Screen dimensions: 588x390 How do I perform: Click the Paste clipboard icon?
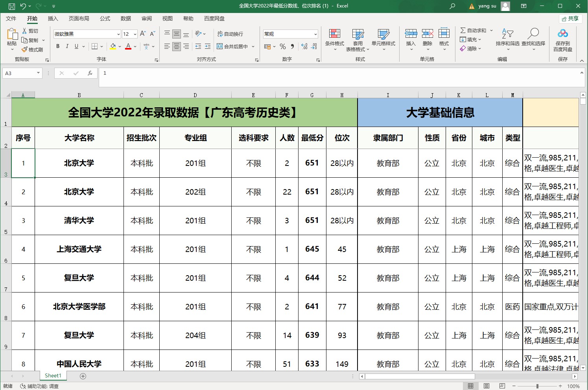point(12,34)
